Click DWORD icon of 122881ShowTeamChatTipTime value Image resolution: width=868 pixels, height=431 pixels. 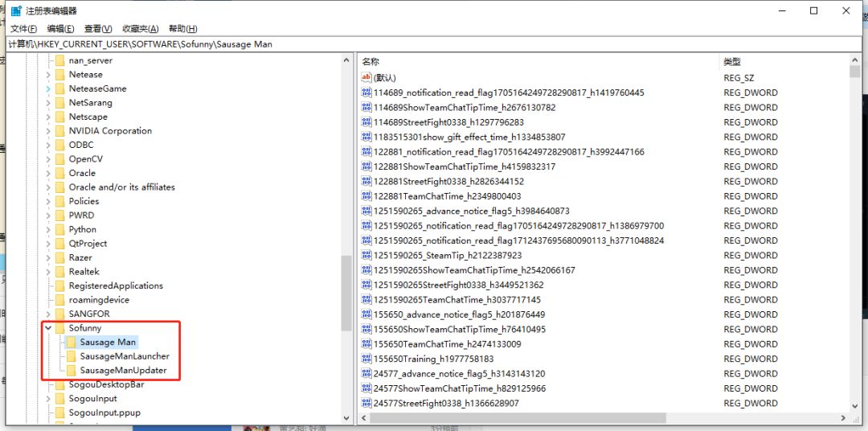(x=366, y=166)
